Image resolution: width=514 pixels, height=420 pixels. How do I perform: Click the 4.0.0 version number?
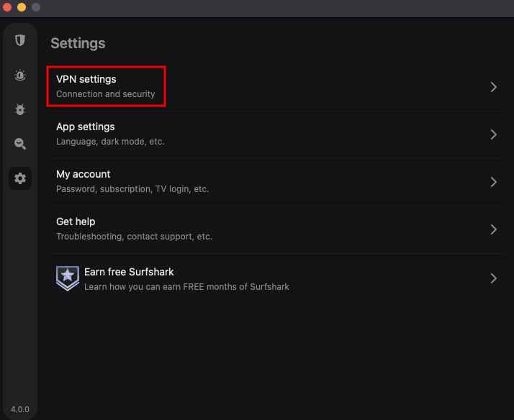coord(20,409)
